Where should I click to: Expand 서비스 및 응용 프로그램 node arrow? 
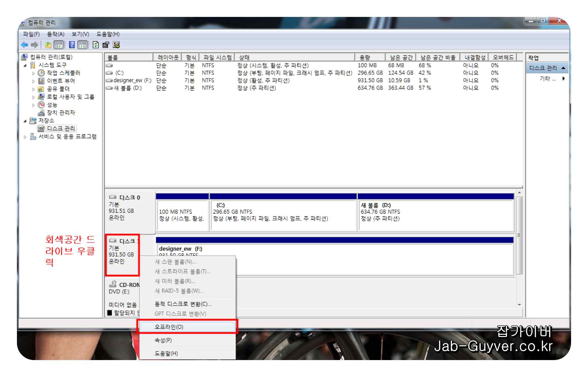tap(25, 137)
